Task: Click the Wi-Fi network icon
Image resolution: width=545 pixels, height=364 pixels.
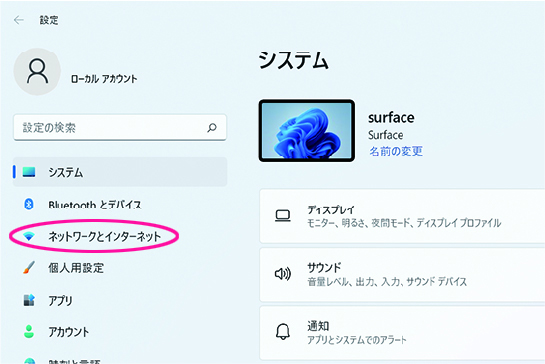Action: [x=29, y=236]
